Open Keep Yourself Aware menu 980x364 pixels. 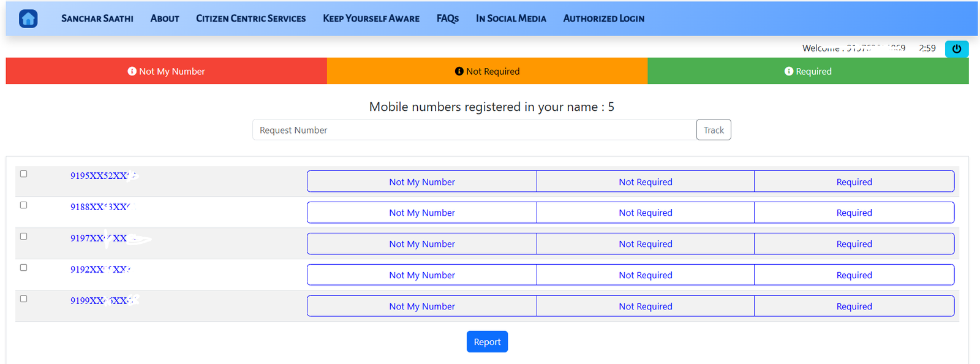pyautogui.click(x=371, y=19)
